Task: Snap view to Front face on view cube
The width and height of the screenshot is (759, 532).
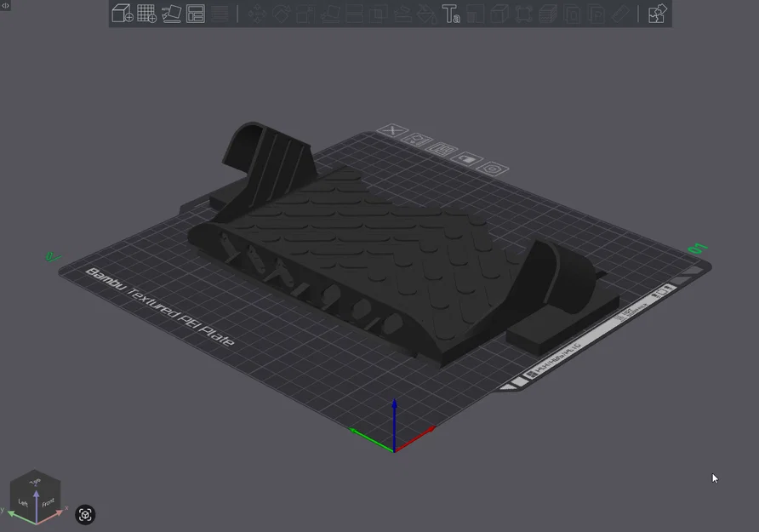Action: (x=48, y=502)
